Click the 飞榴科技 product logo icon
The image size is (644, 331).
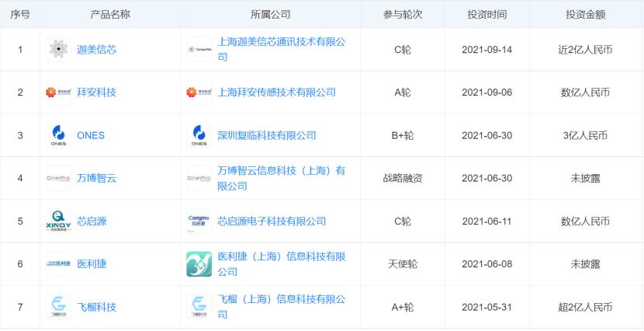coord(58,307)
